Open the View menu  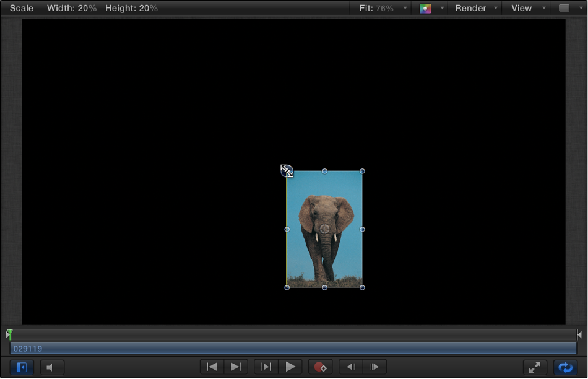tap(523, 8)
